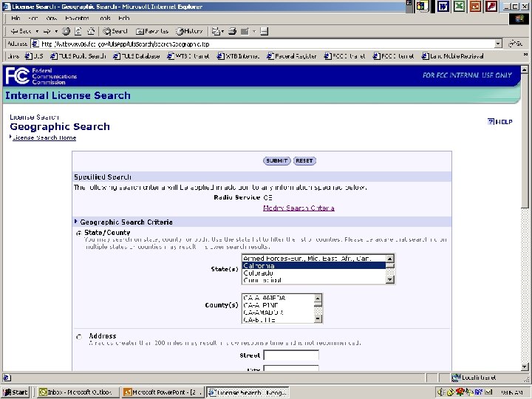Open the Tools menu

(105, 18)
